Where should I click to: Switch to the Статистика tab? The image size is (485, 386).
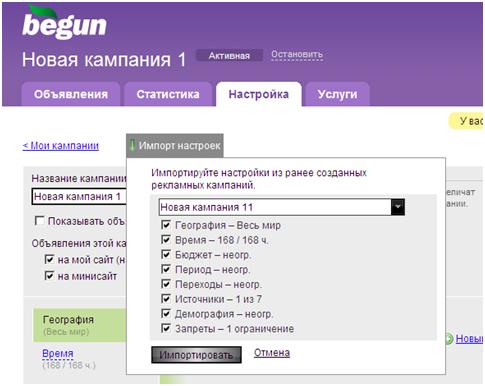(x=168, y=94)
